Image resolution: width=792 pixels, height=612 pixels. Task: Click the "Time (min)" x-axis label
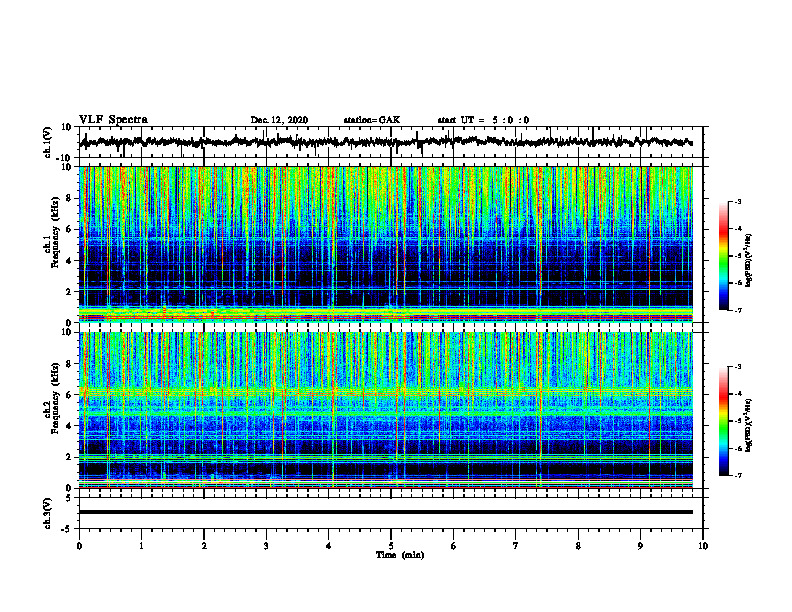(x=400, y=555)
